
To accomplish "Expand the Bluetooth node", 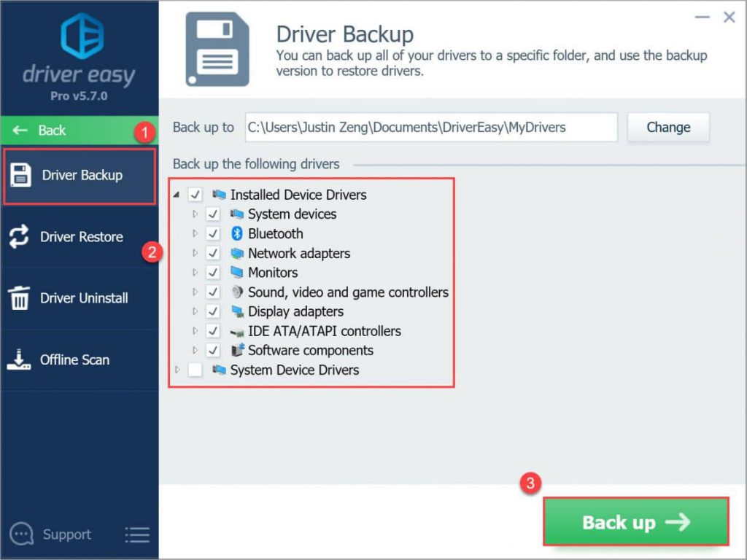I will [194, 234].
